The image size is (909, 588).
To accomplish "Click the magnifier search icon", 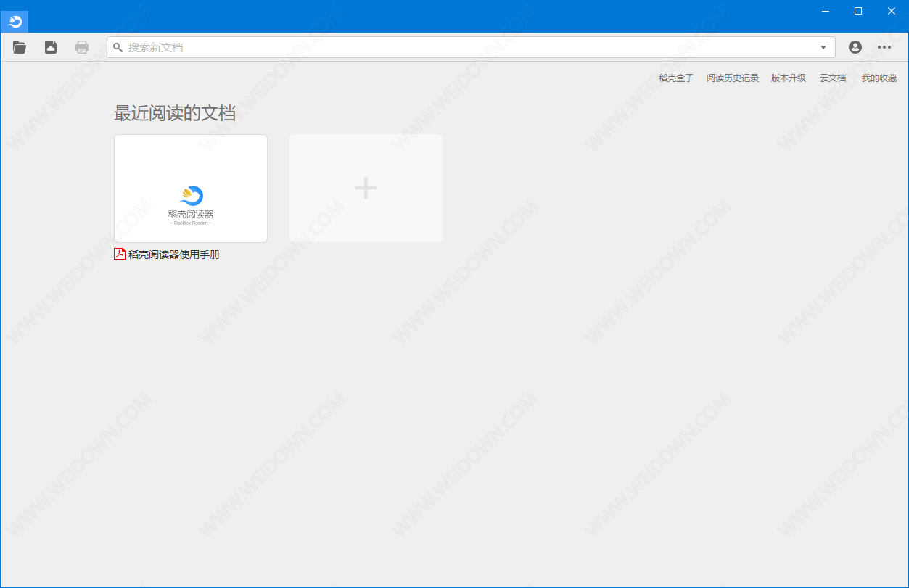I will coord(118,47).
